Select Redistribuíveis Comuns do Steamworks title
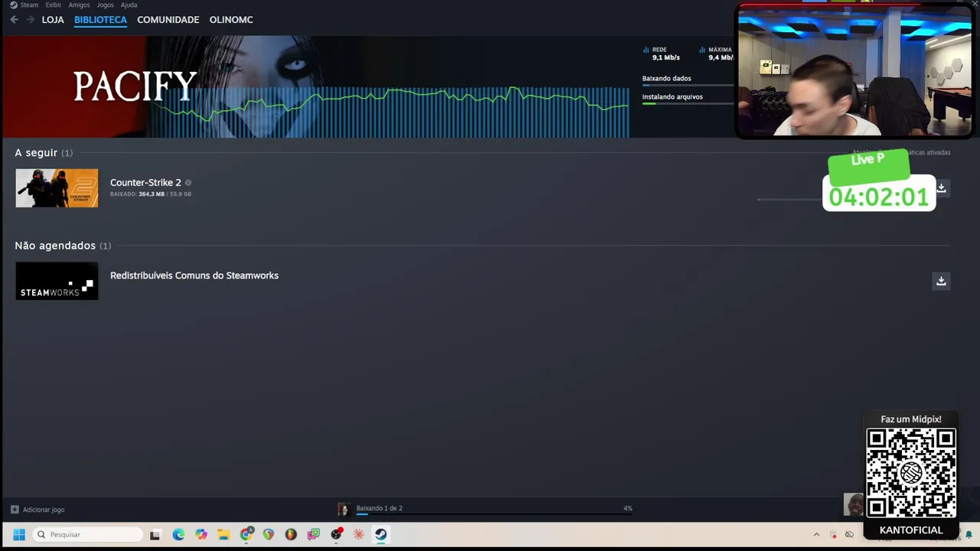Image resolution: width=980 pixels, height=551 pixels. (194, 275)
